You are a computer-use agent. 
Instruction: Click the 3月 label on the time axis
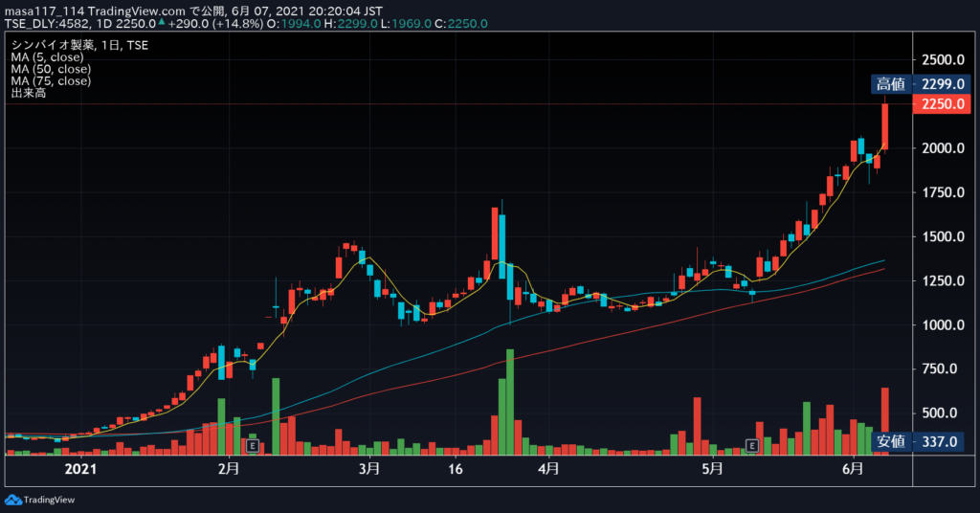pyautogui.click(x=369, y=468)
